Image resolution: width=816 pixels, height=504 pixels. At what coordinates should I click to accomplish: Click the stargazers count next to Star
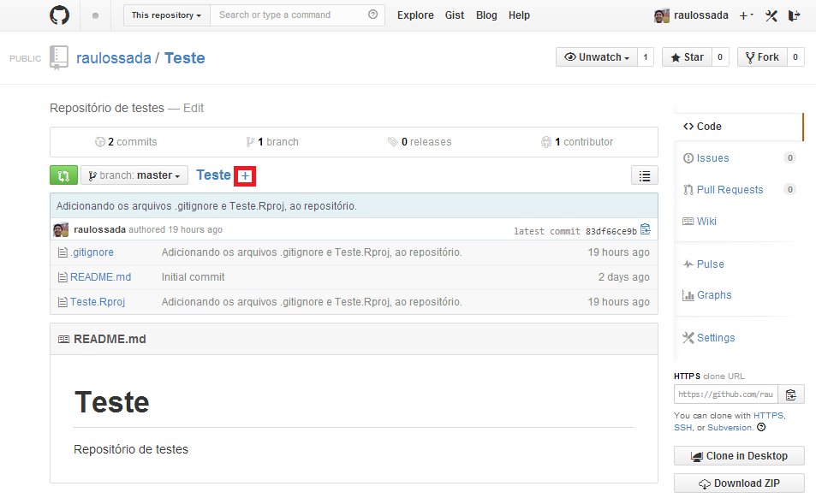[720, 57]
